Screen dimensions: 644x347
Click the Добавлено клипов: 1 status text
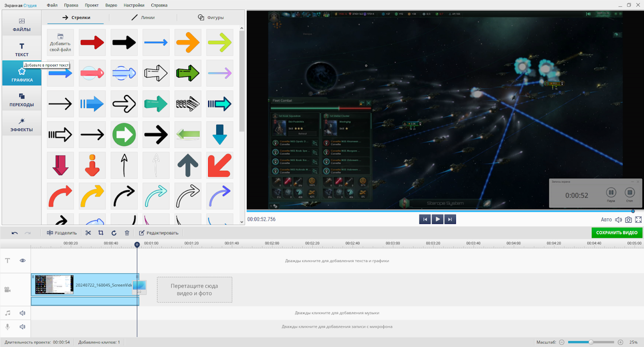coord(99,342)
